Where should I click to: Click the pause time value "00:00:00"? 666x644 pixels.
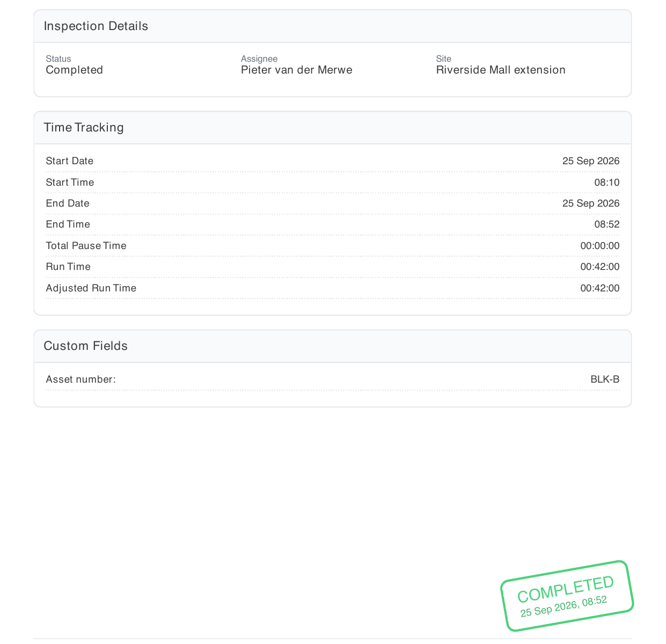coord(600,246)
